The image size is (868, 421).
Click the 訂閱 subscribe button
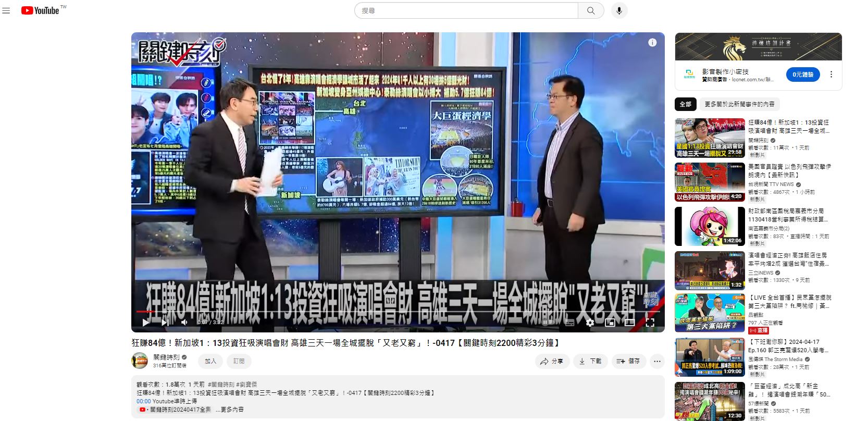239,361
